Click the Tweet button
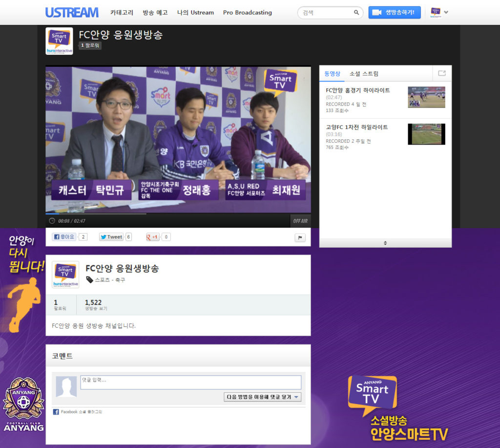Viewport: 500px width, 448px height. tap(111, 237)
